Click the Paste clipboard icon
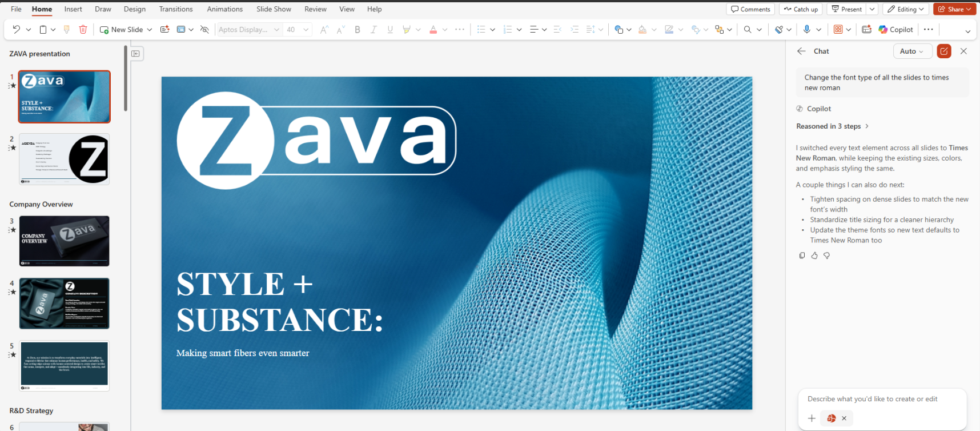 43,30
